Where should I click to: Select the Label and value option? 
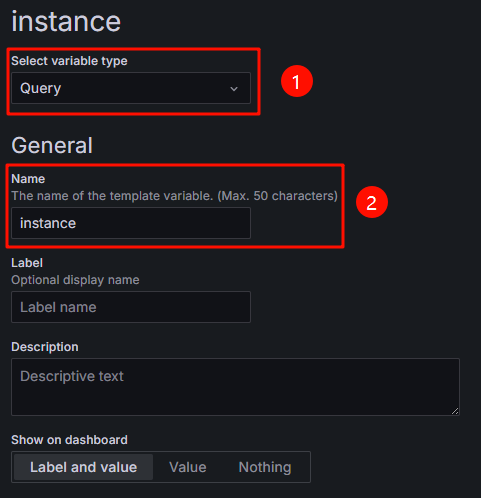[83, 467]
